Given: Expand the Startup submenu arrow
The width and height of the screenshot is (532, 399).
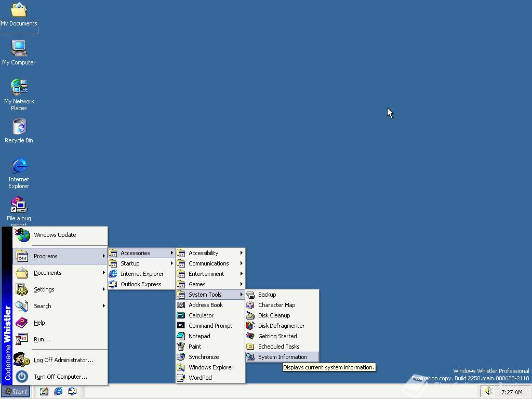Looking at the screenshot, I should [x=171, y=263].
